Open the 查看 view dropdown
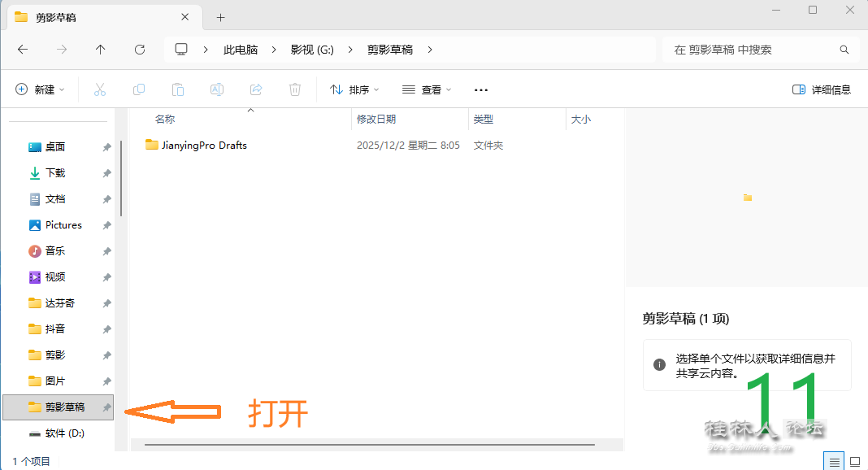 (x=427, y=89)
